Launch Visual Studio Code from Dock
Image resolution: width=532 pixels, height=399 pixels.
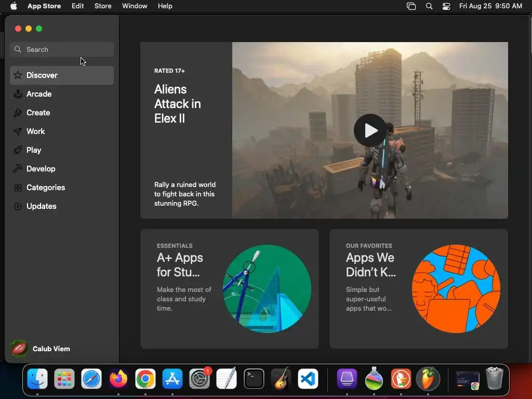308,379
